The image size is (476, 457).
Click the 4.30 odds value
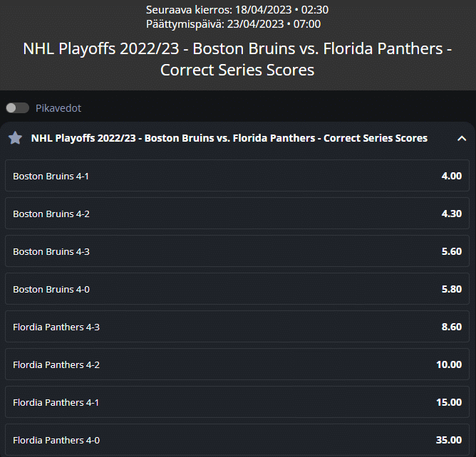[x=451, y=214]
